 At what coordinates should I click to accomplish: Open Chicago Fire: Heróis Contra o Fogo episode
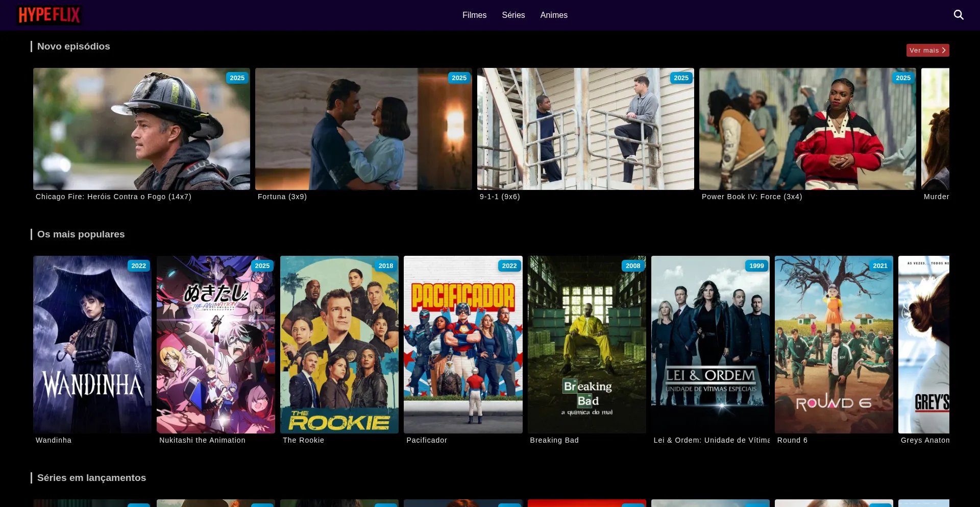(x=141, y=129)
